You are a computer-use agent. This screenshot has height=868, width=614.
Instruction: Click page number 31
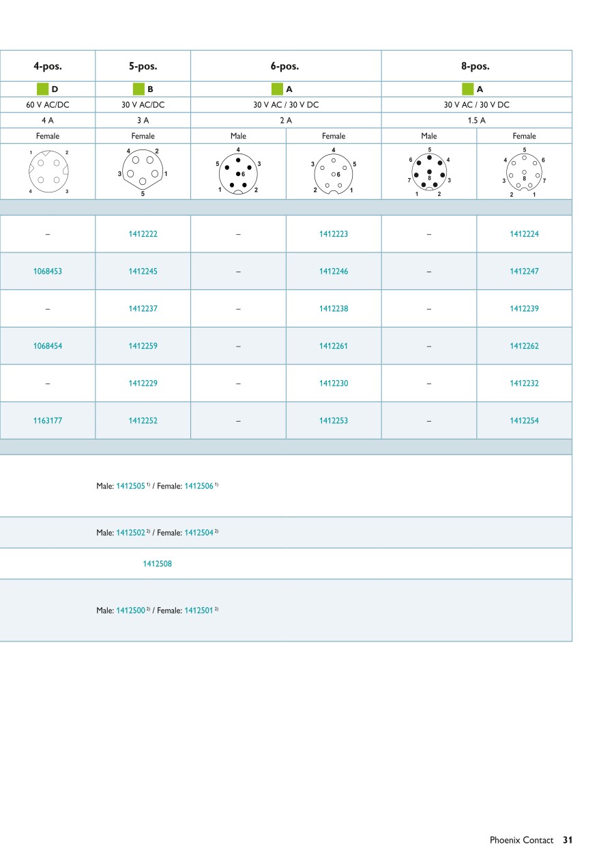tap(568, 841)
